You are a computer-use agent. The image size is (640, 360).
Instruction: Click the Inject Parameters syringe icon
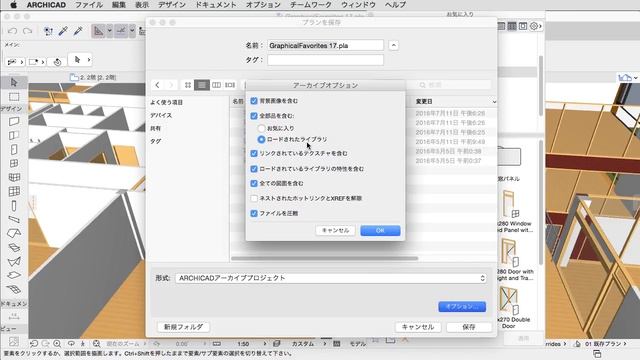click(x=78, y=31)
